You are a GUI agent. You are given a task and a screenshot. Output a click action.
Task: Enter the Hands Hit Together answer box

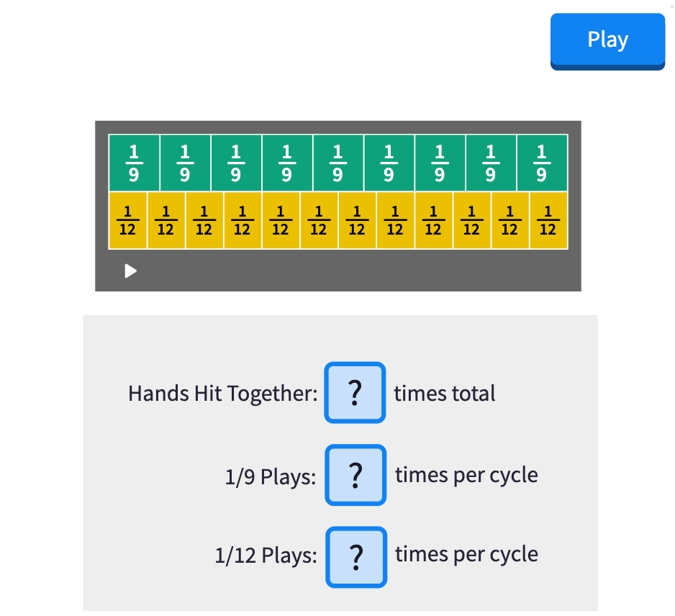tap(355, 393)
